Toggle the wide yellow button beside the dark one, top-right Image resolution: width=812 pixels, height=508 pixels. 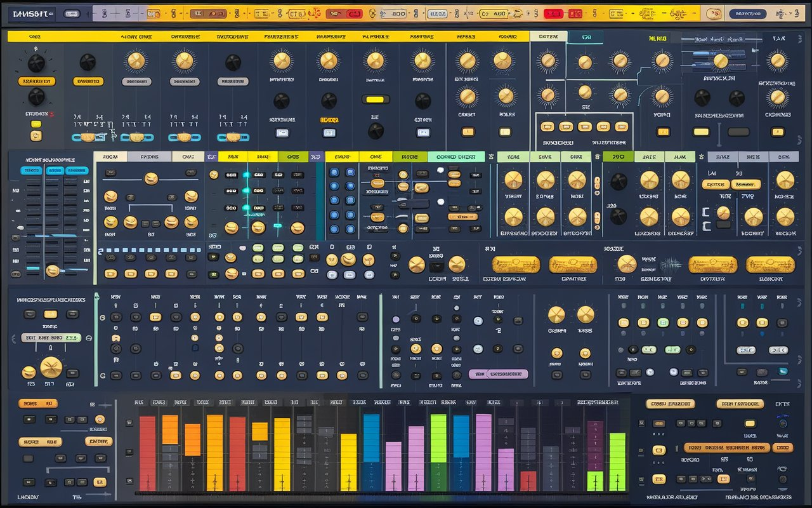pos(701,132)
